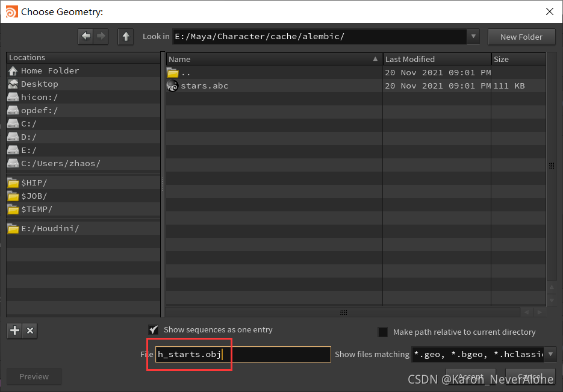The height and width of the screenshot is (392, 563).
Task: Click the stars.abc Alembic file icon
Action: [x=172, y=86]
